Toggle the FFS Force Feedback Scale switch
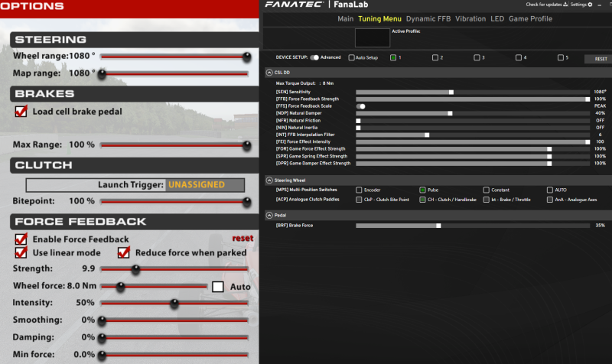This screenshot has width=612, height=364. [360, 106]
